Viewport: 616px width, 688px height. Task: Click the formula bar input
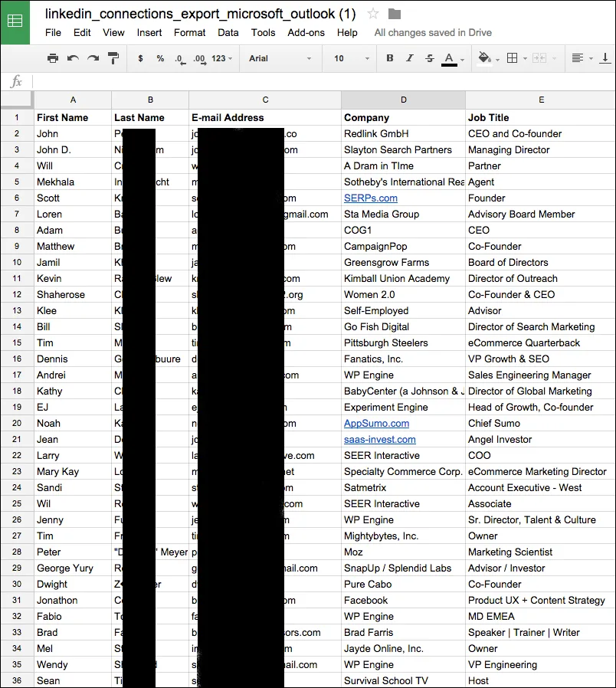[x=324, y=81]
